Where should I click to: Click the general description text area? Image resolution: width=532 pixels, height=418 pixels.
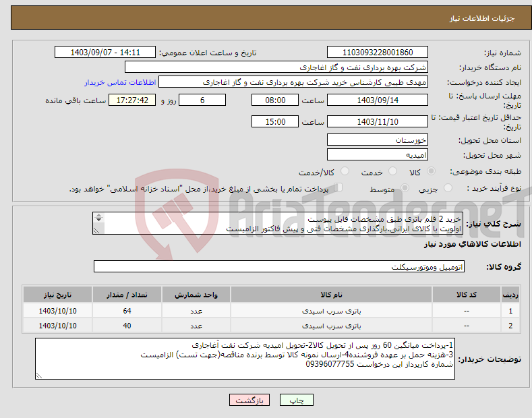[x=278, y=223]
